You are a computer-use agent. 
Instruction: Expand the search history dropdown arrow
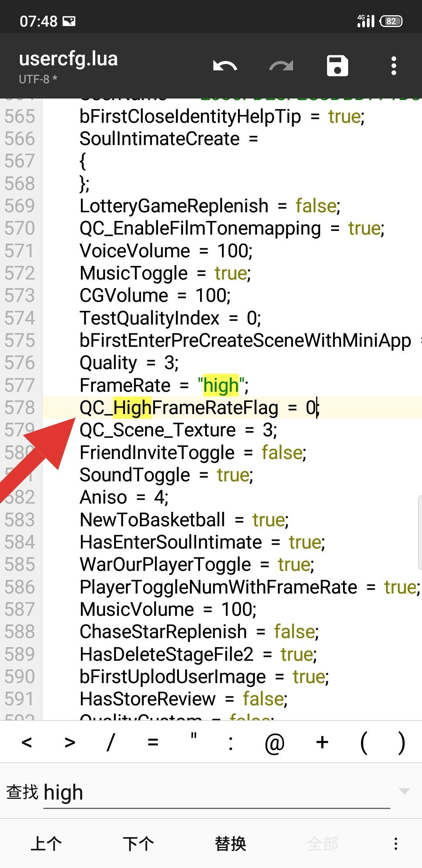pos(404,791)
